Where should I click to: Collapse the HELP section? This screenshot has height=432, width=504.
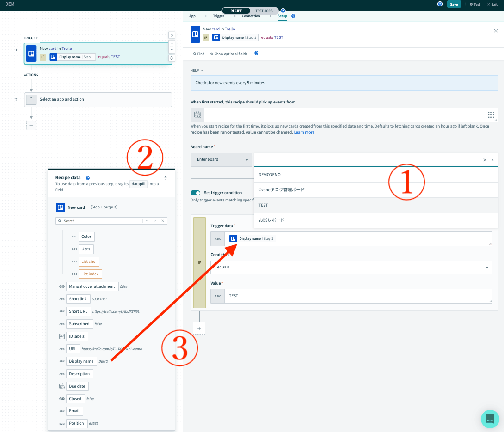[197, 71]
